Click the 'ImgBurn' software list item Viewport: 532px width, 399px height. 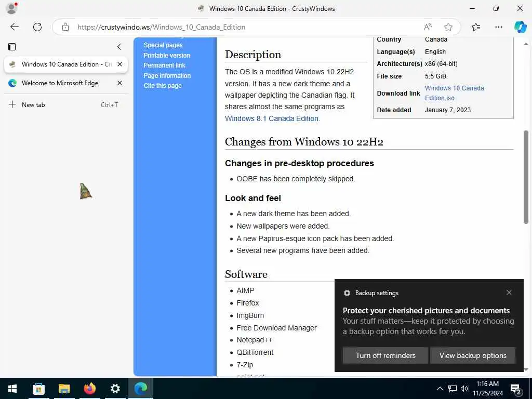click(x=250, y=315)
